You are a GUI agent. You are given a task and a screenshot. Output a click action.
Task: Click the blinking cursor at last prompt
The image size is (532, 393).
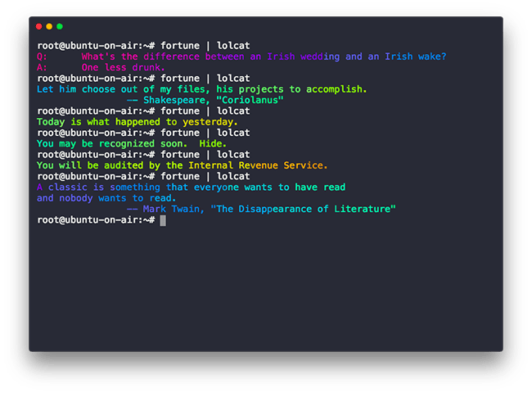click(x=163, y=220)
